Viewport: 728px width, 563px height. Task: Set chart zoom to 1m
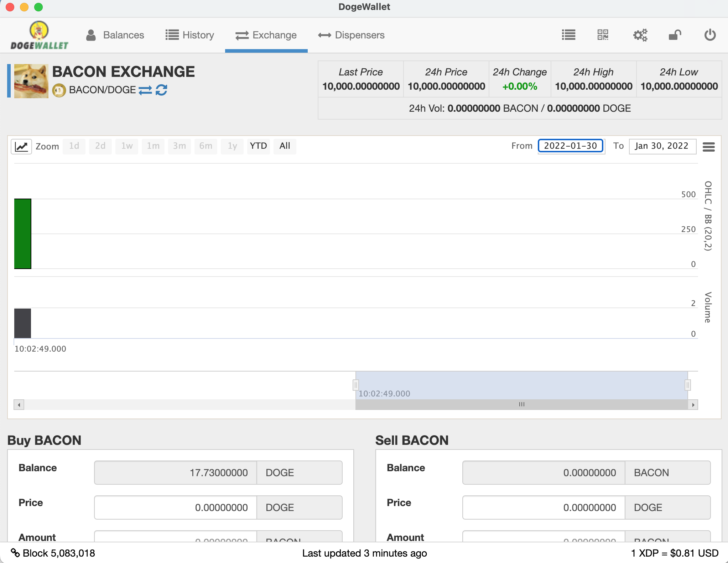tap(153, 146)
